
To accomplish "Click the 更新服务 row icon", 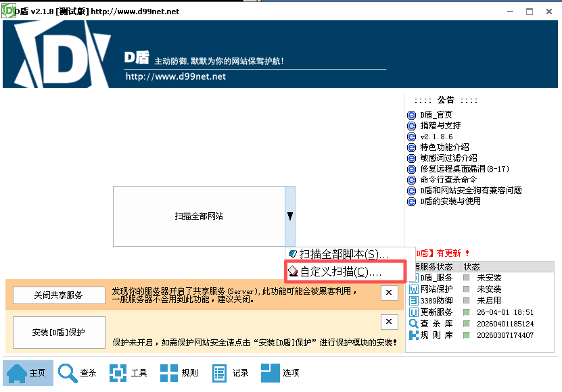I will pos(414,312).
